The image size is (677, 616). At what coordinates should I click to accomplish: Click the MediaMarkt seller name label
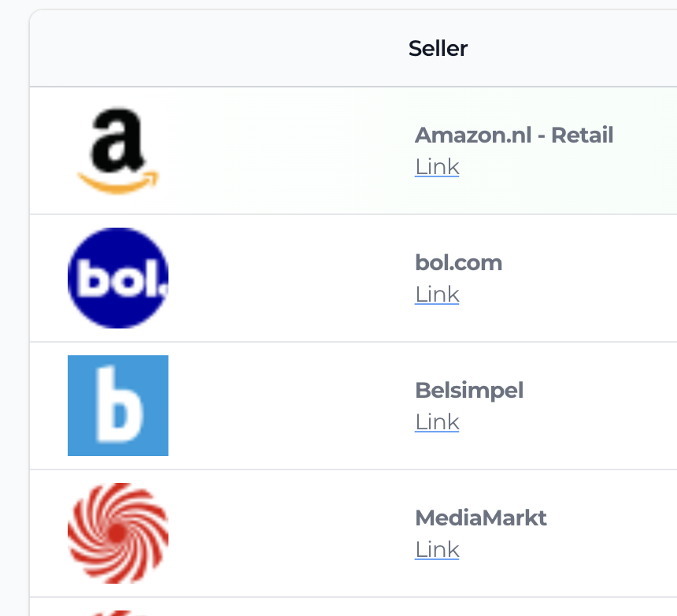(x=481, y=518)
